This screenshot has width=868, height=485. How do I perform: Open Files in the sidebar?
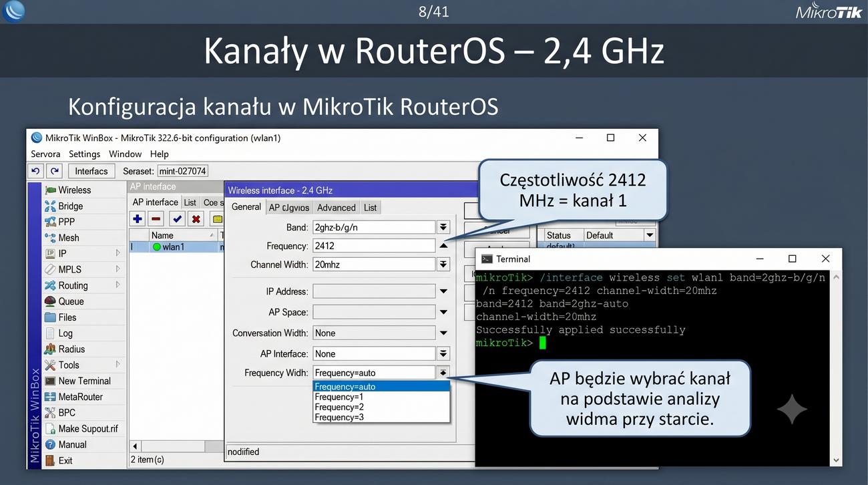pos(60,317)
